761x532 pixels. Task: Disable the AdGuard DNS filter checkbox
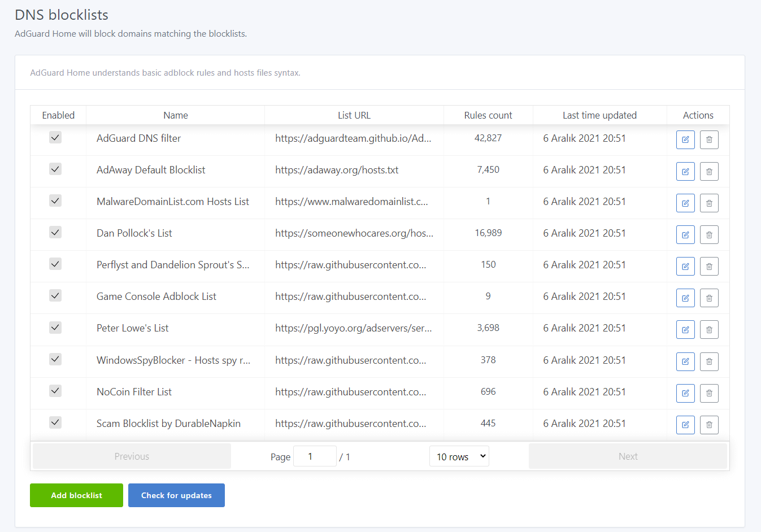(55, 137)
